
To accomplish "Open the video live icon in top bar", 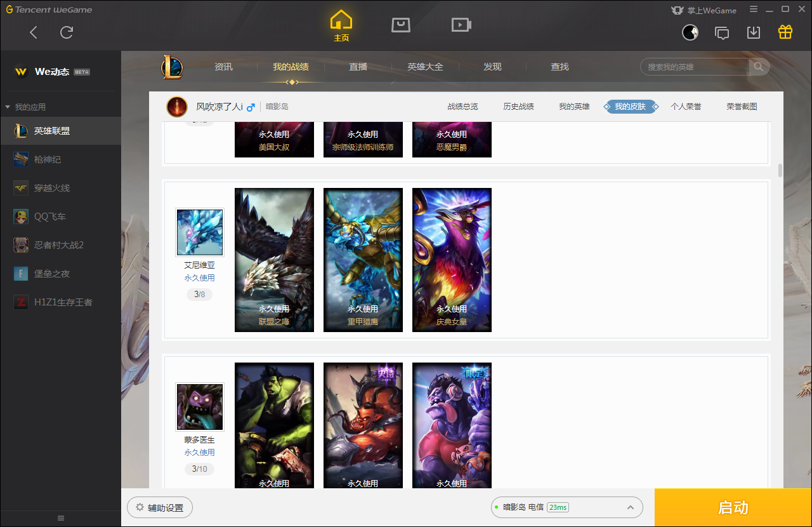I will tap(461, 25).
